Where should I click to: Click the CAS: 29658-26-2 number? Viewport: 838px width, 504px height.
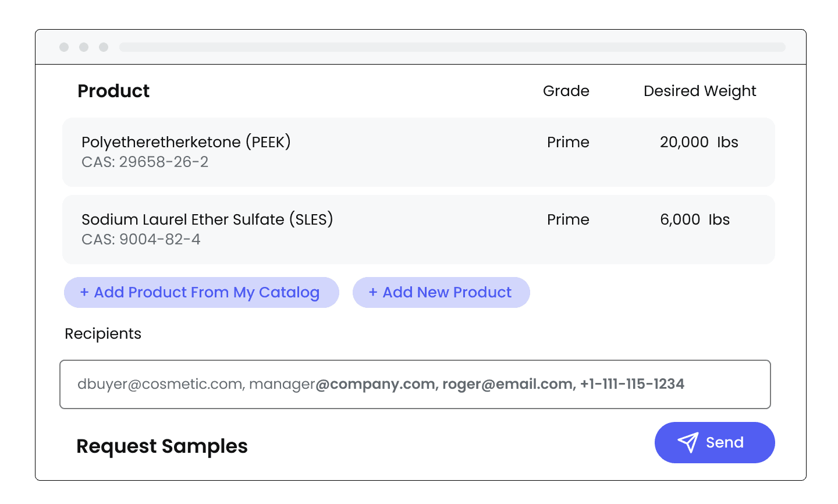click(x=145, y=162)
